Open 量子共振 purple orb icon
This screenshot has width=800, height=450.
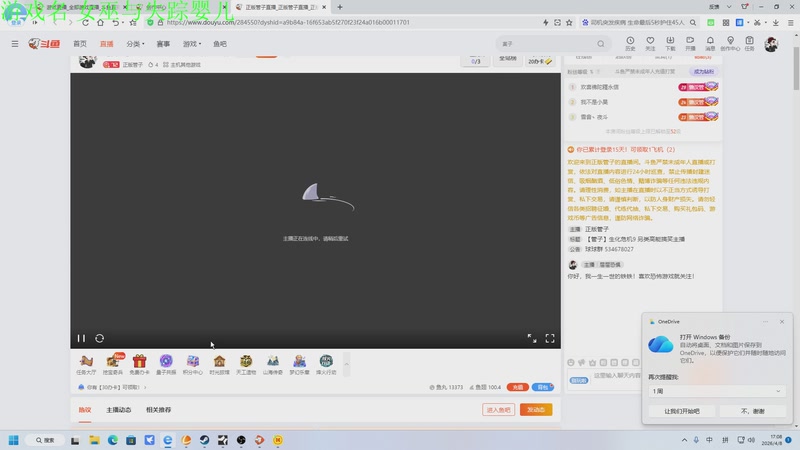166,364
